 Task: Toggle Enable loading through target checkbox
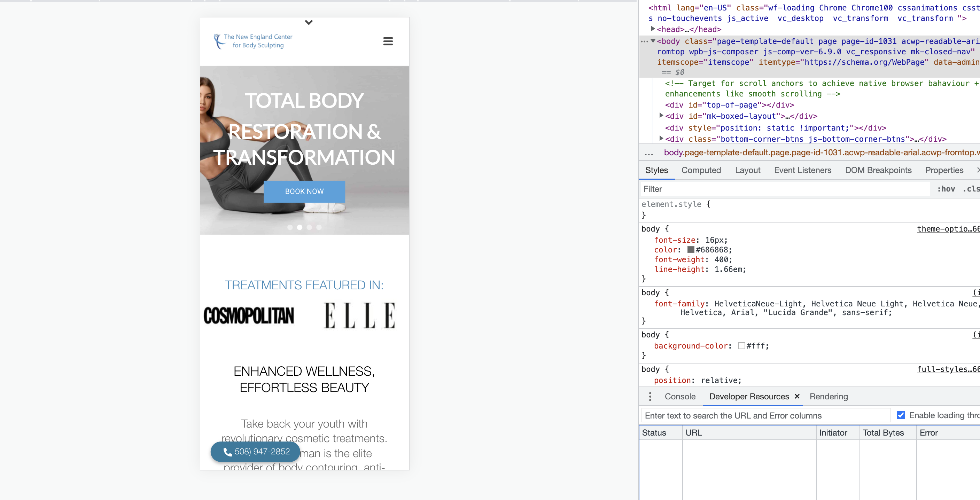point(901,415)
